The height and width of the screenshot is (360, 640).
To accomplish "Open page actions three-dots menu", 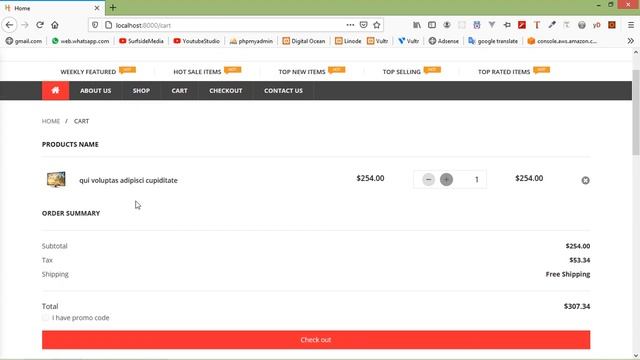I will 350,25.
